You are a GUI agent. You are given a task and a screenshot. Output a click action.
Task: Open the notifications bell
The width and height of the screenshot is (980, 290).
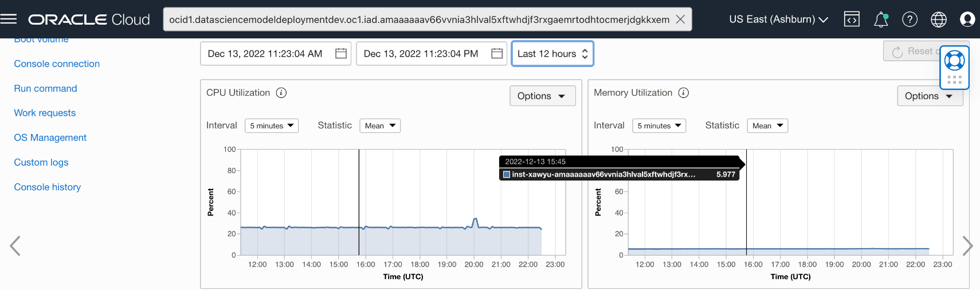[881, 19]
